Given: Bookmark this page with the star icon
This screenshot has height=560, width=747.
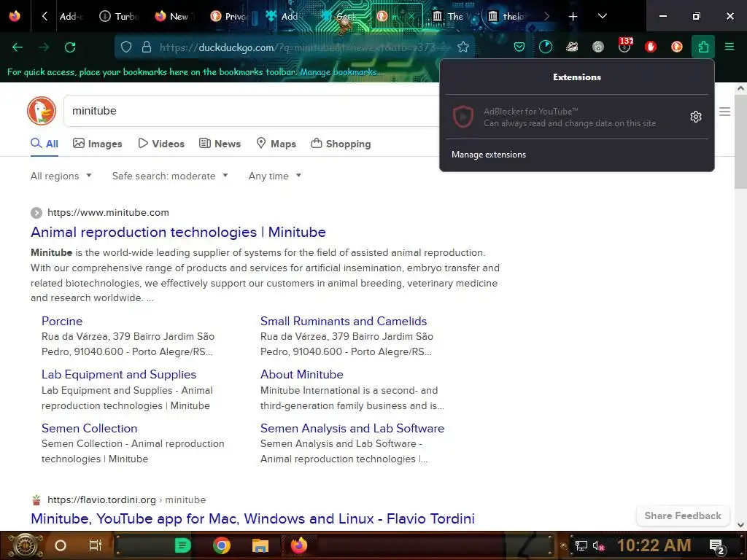Looking at the screenshot, I should (463, 47).
